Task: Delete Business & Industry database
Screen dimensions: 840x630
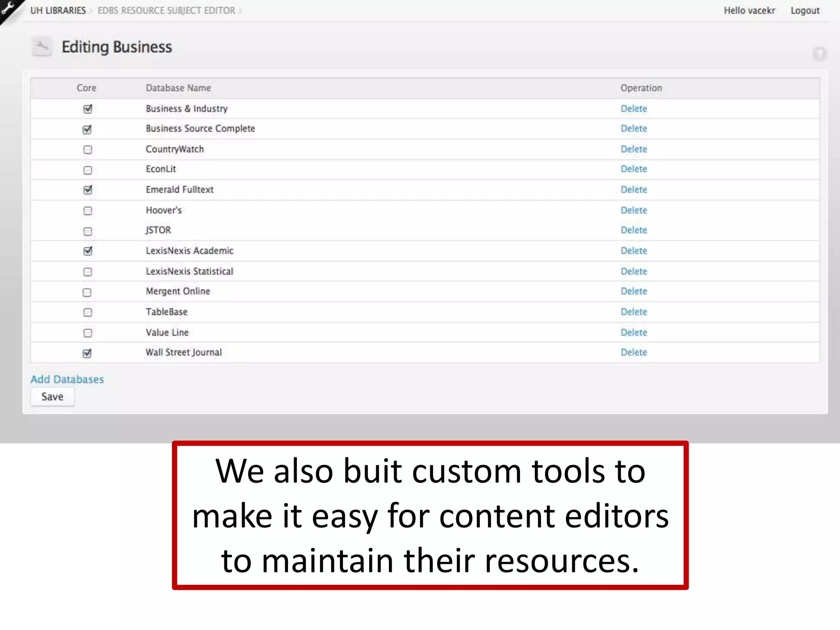Action: [x=634, y=109]
